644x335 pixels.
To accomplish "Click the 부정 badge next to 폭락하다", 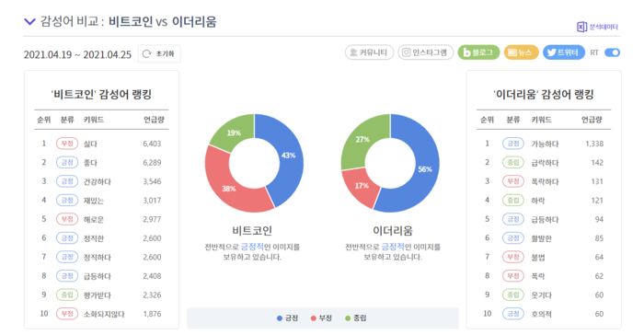I will [513, 181].
